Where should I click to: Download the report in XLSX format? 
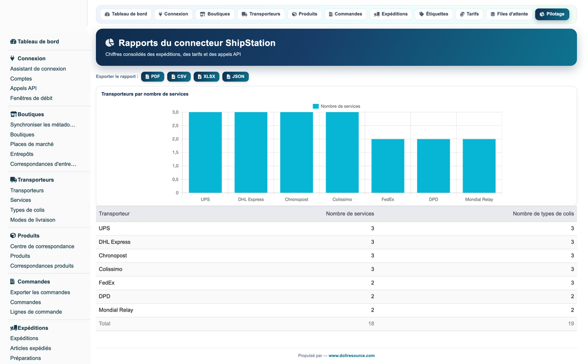point(206,77)
